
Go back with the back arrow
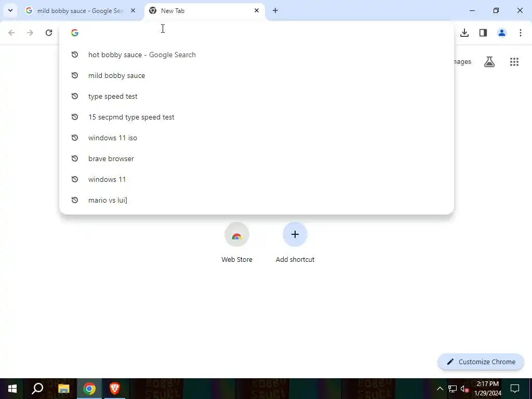click(x=11, y=33)
